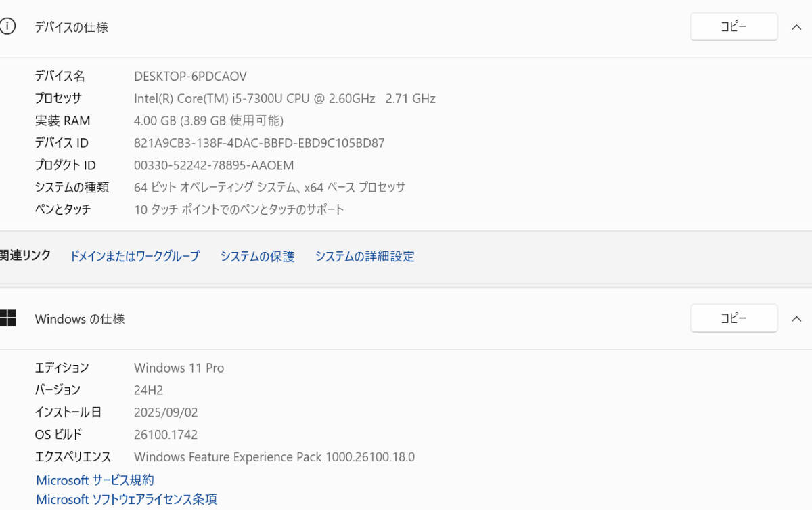812x510 pixels.
Task: Click the processor value Intel Core i5-7300U
Action: pos(285,99)
